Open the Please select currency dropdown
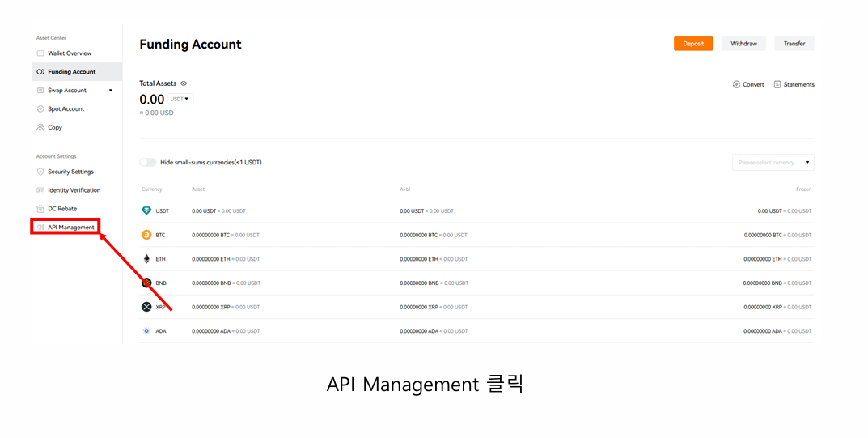This screenshot has height=438, width=868. [773, 162]
